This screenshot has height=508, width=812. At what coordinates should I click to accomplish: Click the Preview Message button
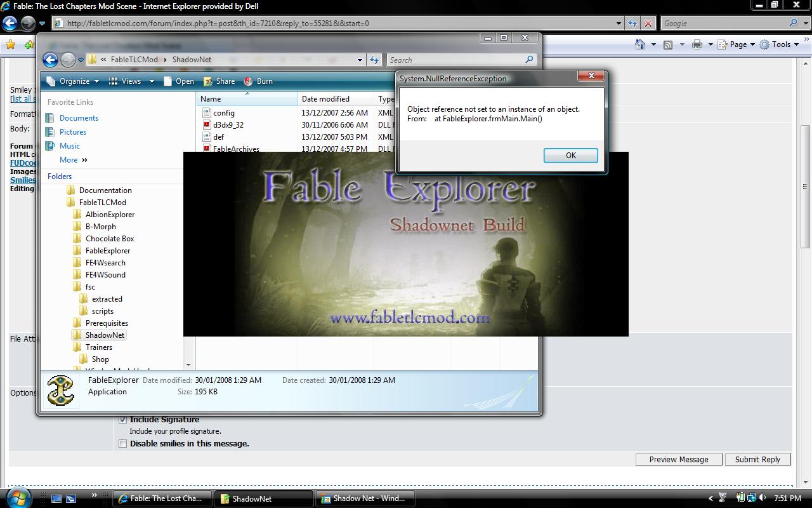pos(678,460)
